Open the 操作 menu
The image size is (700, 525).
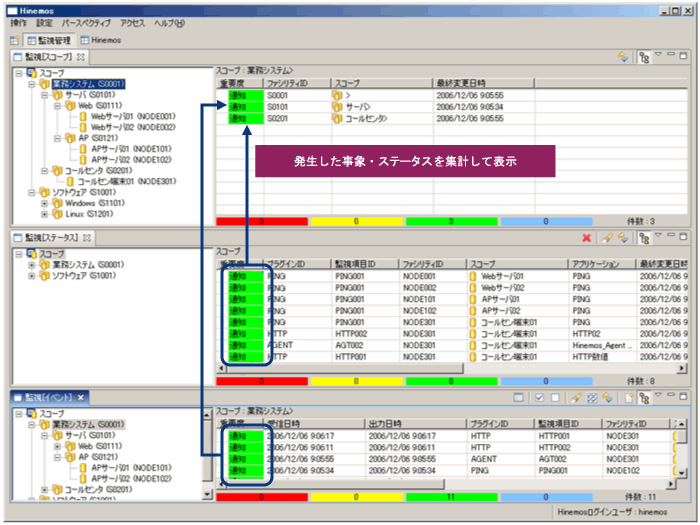(x=19, y=23)
